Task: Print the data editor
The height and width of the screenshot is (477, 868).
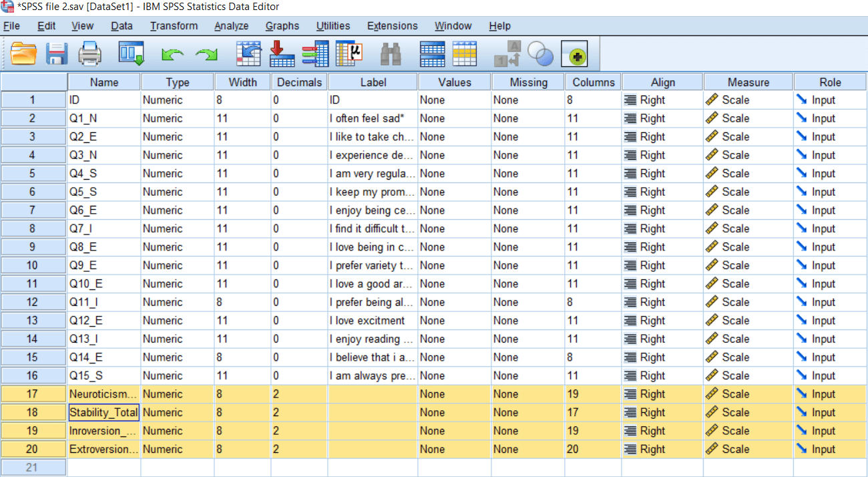Action: click(90, 53)
